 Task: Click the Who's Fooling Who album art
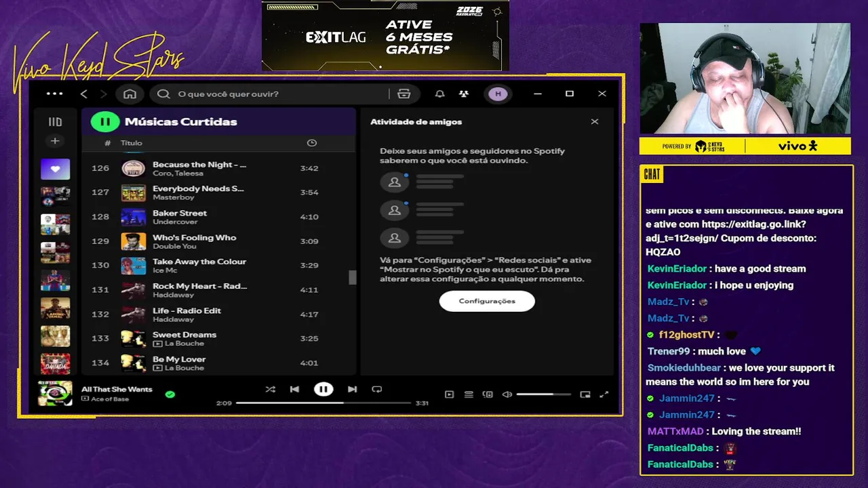(x=133, y=241)
